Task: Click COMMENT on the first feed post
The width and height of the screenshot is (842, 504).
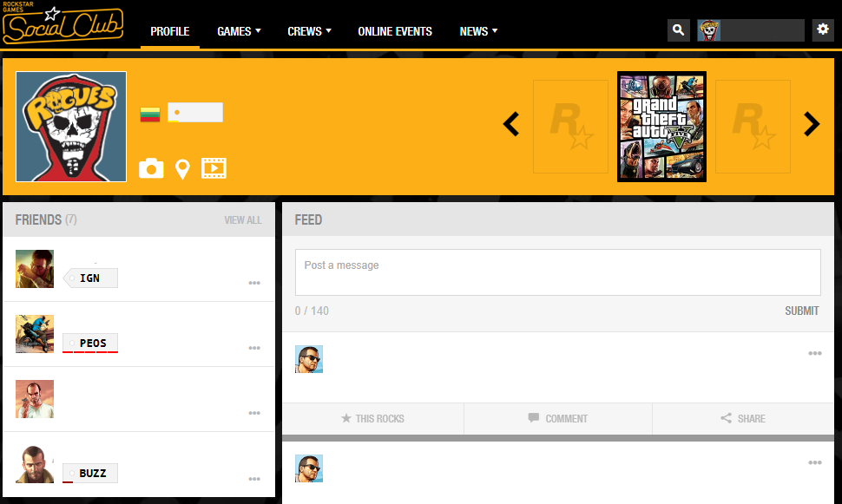Action: pyautogui.click(x=558, y=419)
